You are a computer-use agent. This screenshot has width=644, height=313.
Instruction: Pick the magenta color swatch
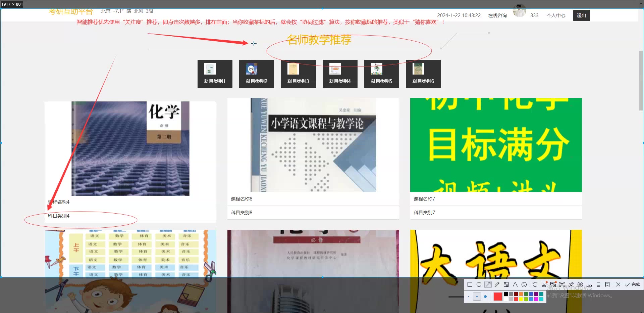(536, 299)
